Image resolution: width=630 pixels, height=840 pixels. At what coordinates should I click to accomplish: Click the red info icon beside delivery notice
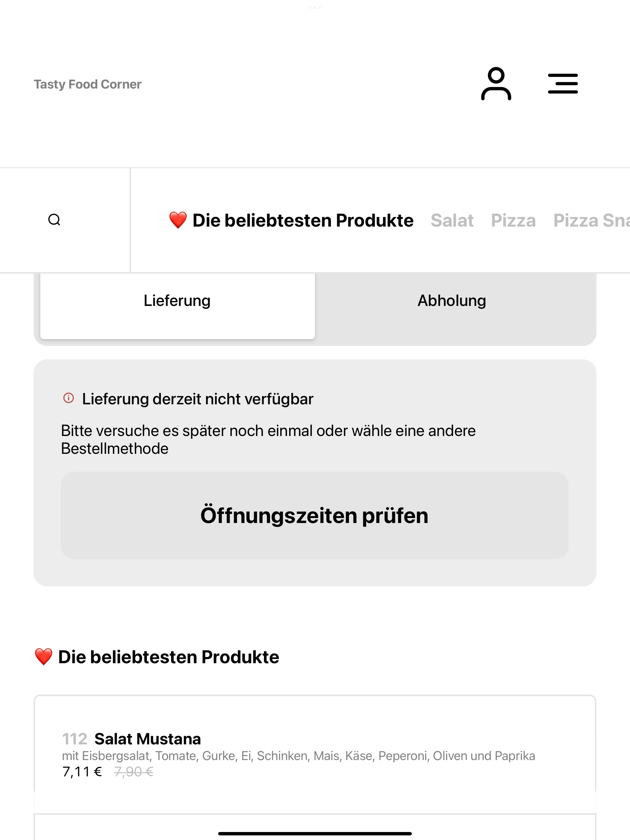coord(68,398)
